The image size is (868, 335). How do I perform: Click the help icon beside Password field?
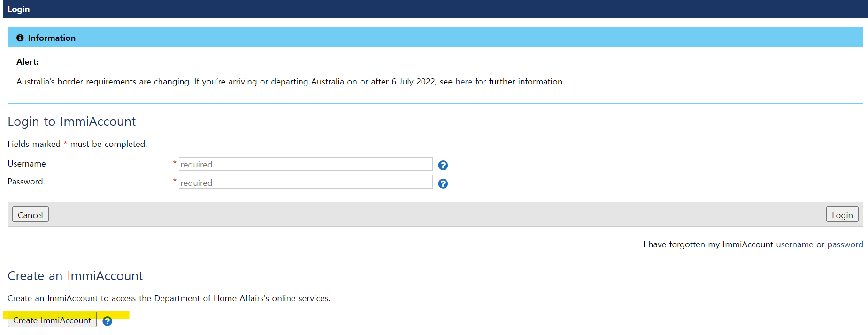[x=443, y=183]
